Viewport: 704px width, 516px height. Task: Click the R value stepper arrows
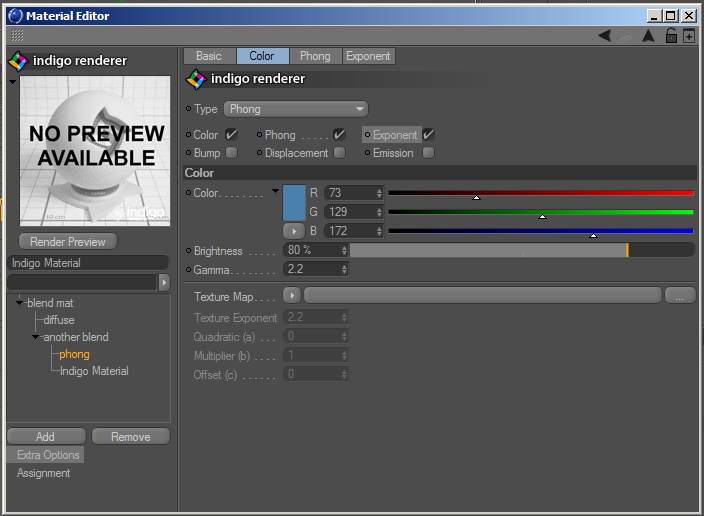[x=379, y=193]
